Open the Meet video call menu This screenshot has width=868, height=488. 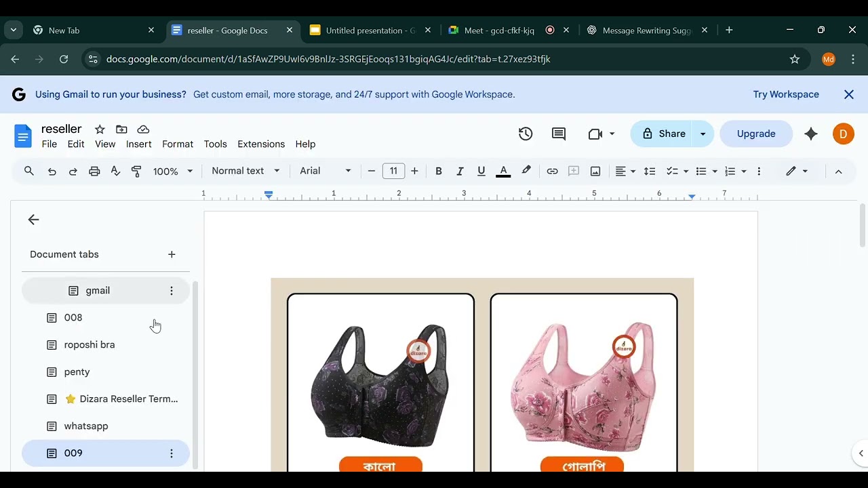(x=601, y=134)
